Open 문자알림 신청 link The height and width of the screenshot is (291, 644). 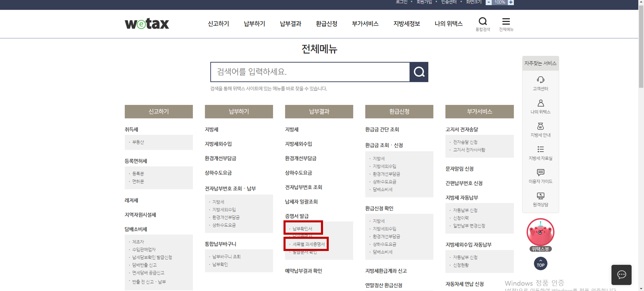[459, 169]
